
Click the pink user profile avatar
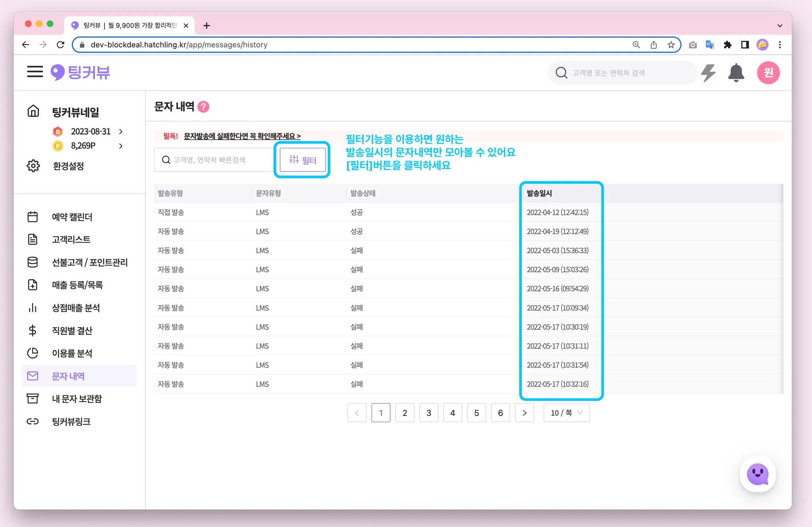768,73
